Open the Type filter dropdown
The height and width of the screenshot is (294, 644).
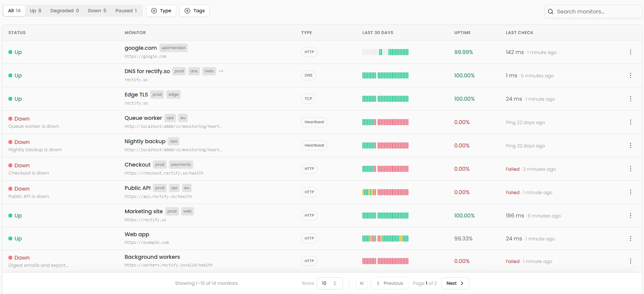(x=161, y=11)
